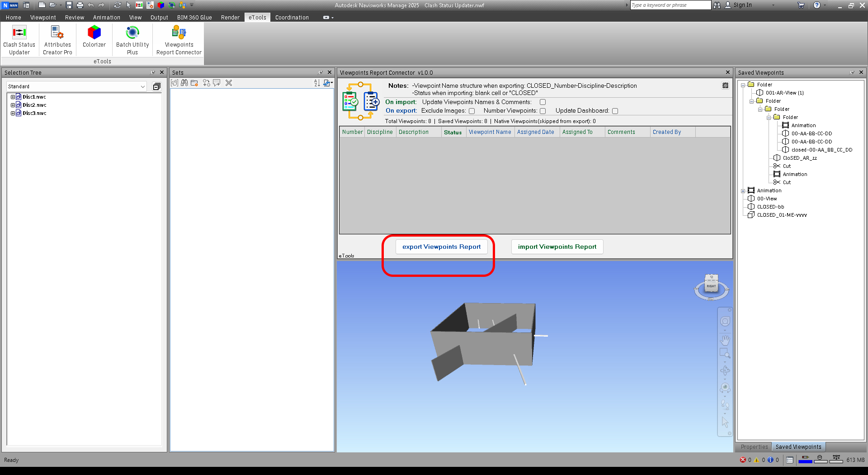Launch Batch Utility Plus
Screen dimensions: 868x475
[132, 40]
